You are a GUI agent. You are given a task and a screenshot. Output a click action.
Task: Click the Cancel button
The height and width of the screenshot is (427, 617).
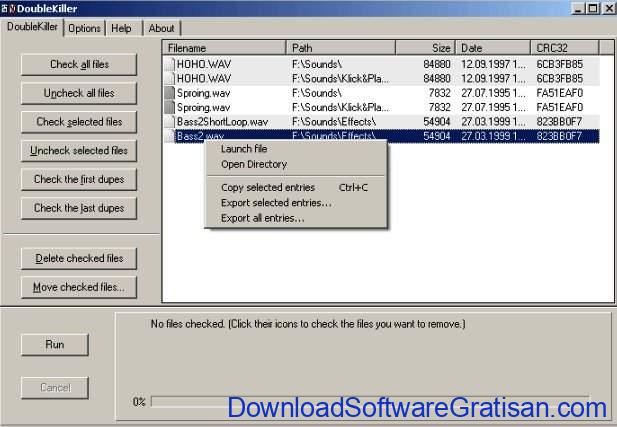click(x=55, y=388)
